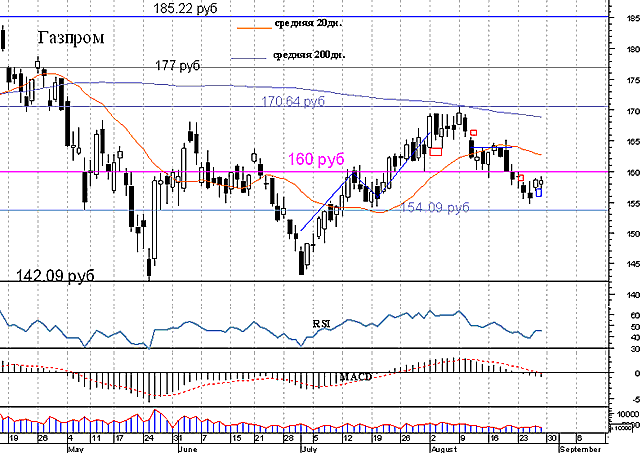Select price axis value 145
This screenshot has height=454, width=643.
tap(633, 265)
